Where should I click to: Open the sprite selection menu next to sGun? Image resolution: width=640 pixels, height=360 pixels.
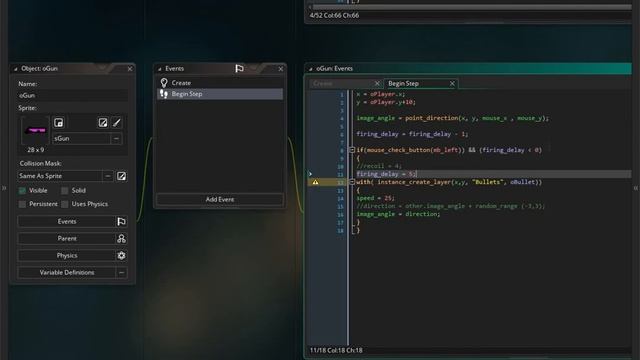[116, 139]
